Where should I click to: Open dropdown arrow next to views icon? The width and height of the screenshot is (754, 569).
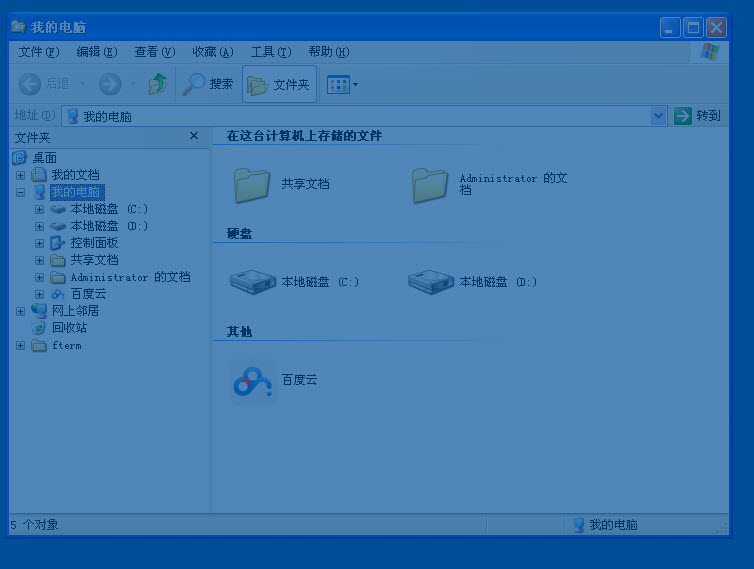pyautogui.click(x=355, y=85)
